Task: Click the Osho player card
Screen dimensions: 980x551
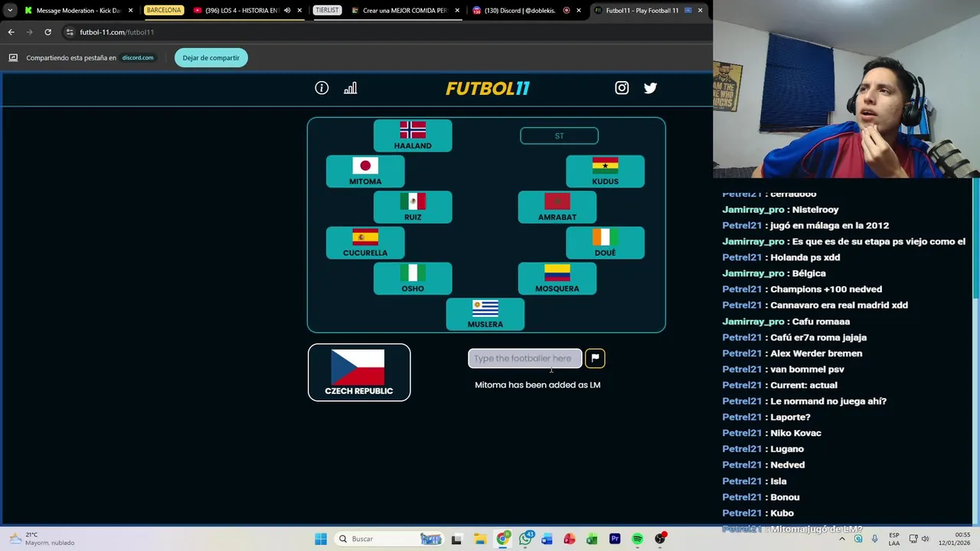Action: click(413, 279)
